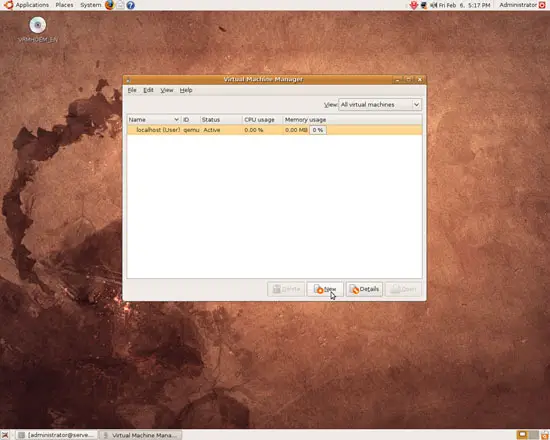Open the volume speaker icon in tray
The image size is (550, 440).
click(x=434, y=5)
